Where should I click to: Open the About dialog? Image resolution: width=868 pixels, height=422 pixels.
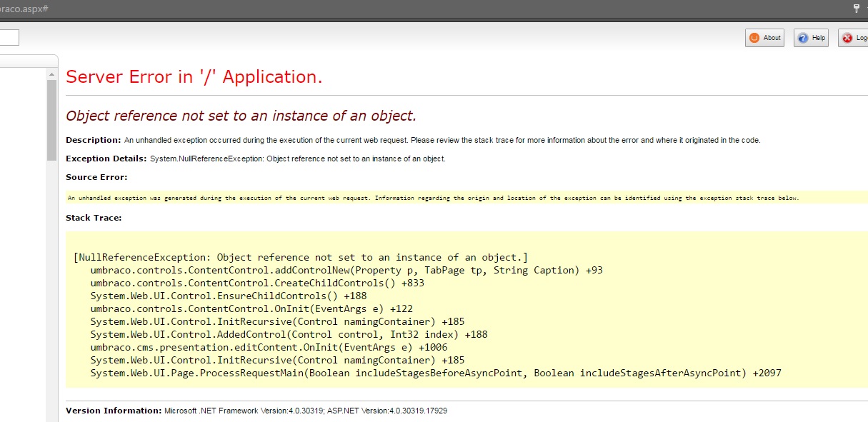click(x=764, y=38)
